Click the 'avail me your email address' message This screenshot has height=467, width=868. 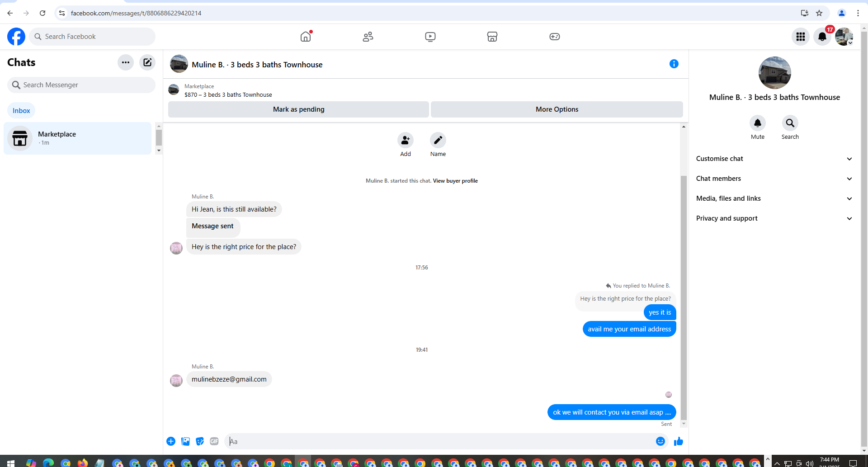tap(629, 329)
